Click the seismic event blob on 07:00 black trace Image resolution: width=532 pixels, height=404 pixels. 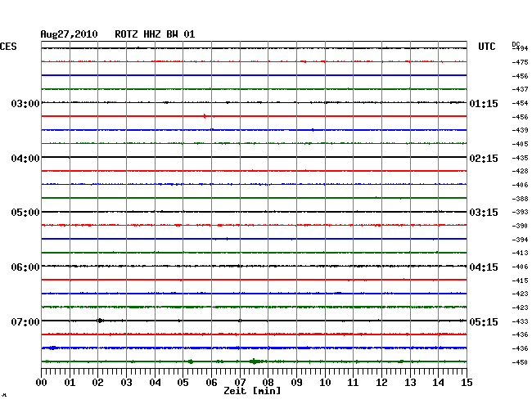pos(100,321)
